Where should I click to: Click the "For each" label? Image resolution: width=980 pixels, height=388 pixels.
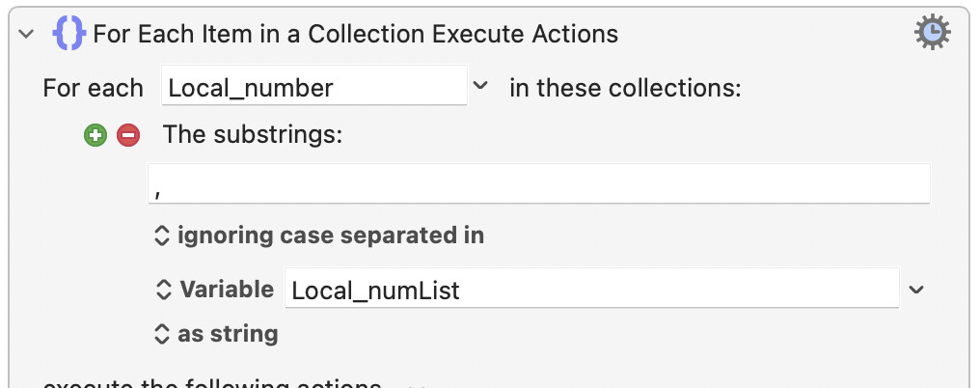pos(94,88)
